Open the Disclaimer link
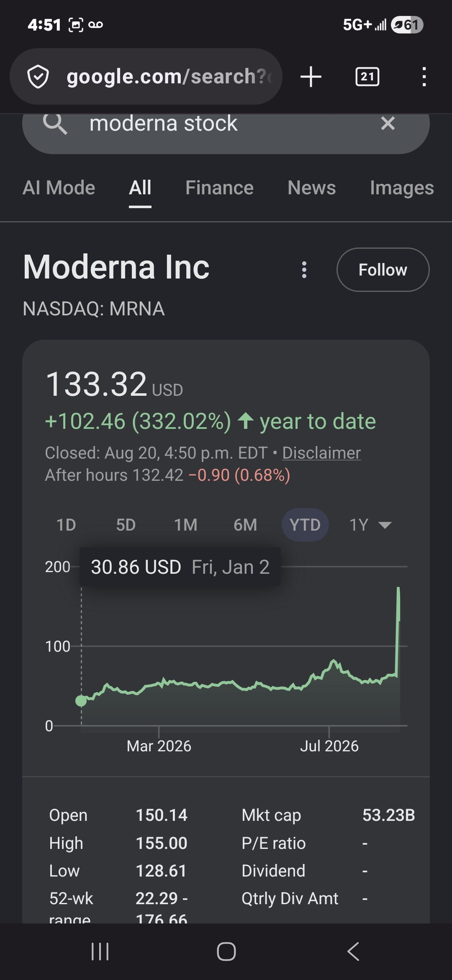Screen dimensions: 452x980 click(321, 453)
